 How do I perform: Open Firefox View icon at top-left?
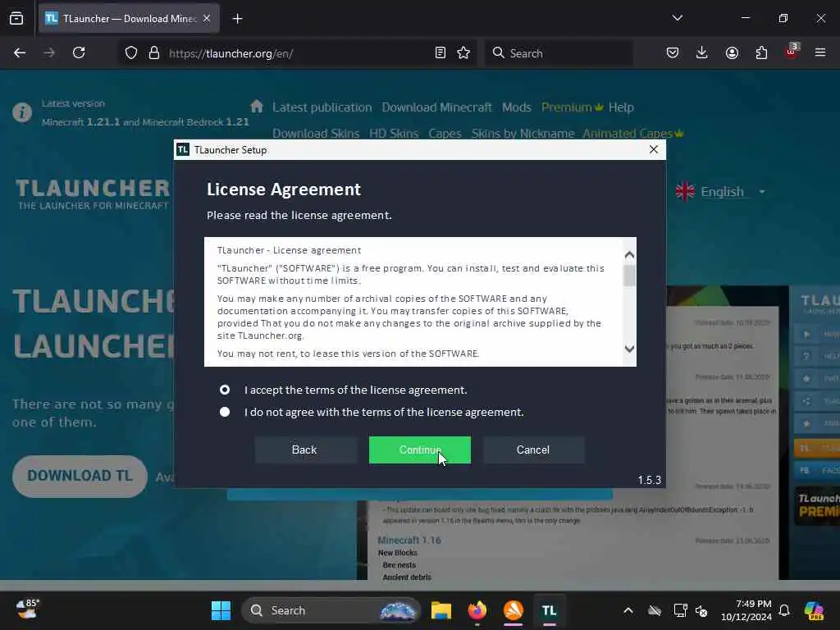(x=16, y=18)
